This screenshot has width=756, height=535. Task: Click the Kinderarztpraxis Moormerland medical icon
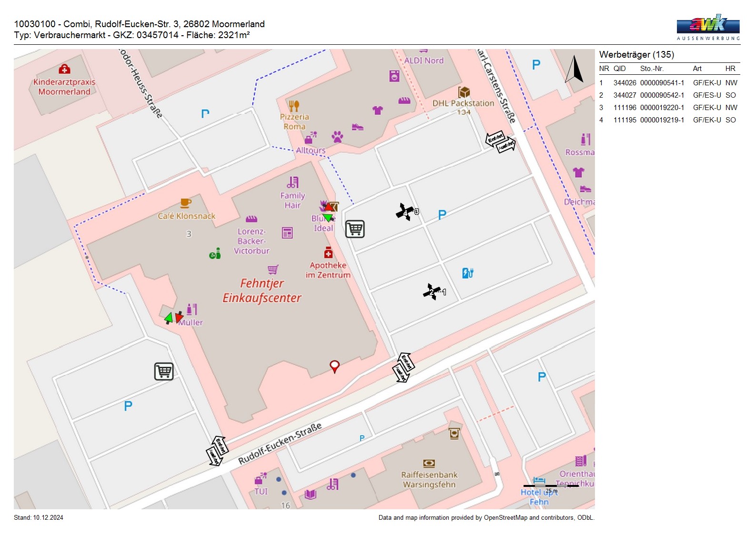[x=64, y=70]
